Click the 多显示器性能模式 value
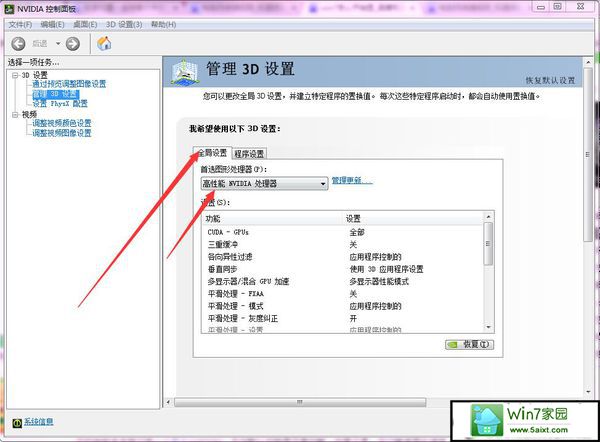Viewport: 600px width, 442px height. click(x=379, y=281)
